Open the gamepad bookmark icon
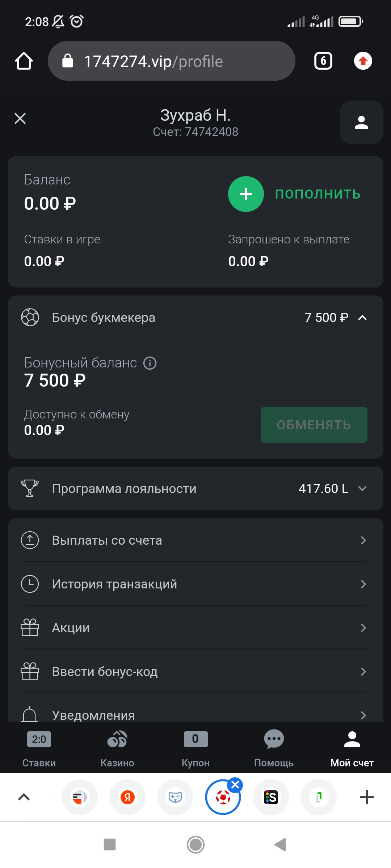The height and width of the screenshot is (868, 391). tap(175, 797)
